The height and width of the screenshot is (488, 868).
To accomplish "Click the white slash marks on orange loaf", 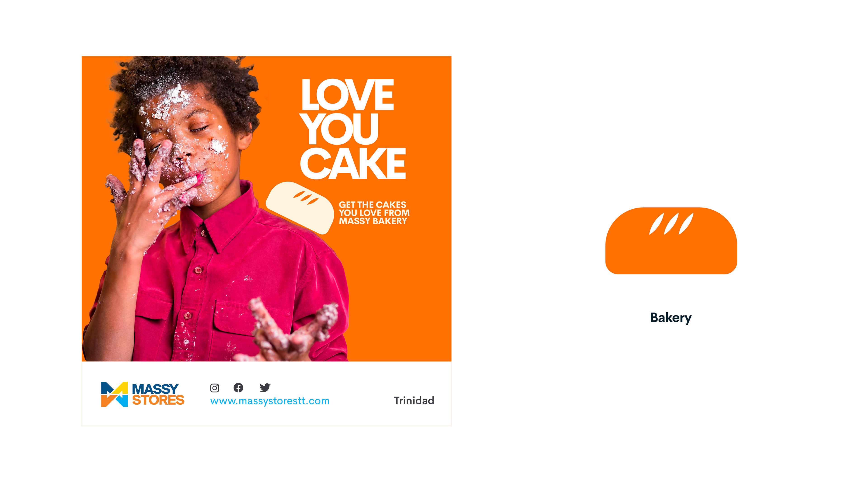I will point(671,224).
